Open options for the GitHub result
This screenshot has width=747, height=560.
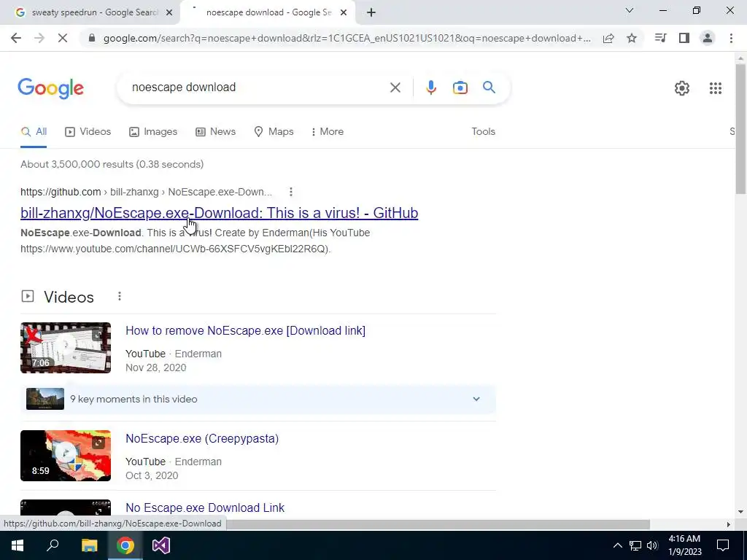pos(290,192)
